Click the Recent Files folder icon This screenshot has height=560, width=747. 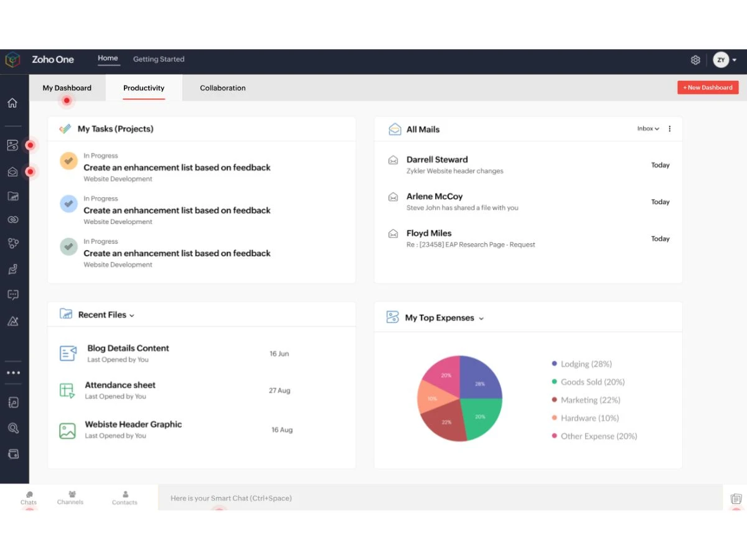point(66,314)
